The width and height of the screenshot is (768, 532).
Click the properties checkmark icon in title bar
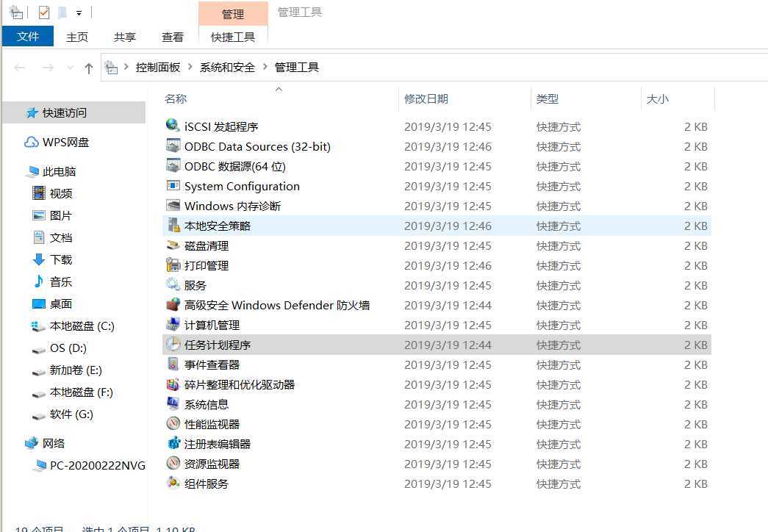point(43,12)
